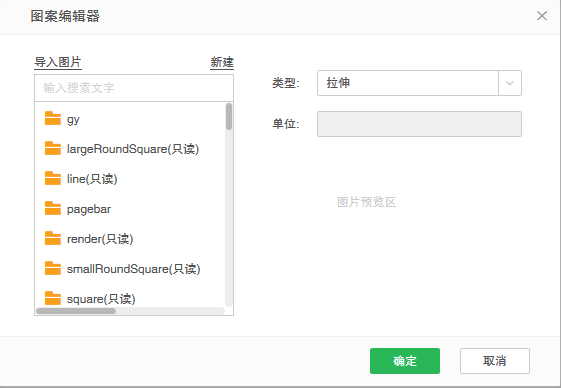Click the largeRoundSquare folder icon
Viewport: 561px width, 388px height.
[53, 148]
